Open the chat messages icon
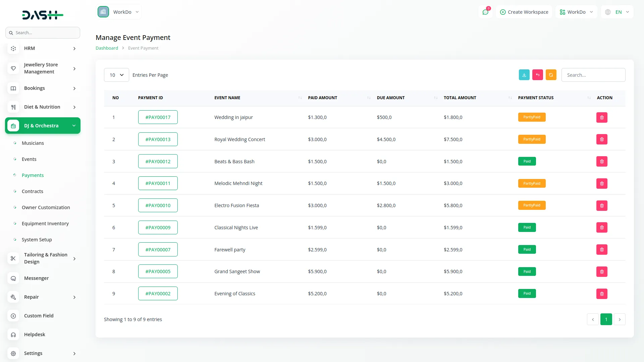This screenshot has width=644, height=362. (x=485, y=12)
